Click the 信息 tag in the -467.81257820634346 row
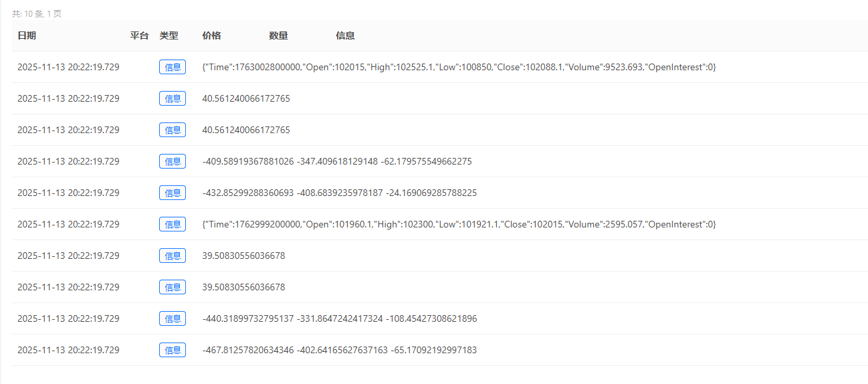Viewport: 868px width, 384px height. click(x=173, y=350)
